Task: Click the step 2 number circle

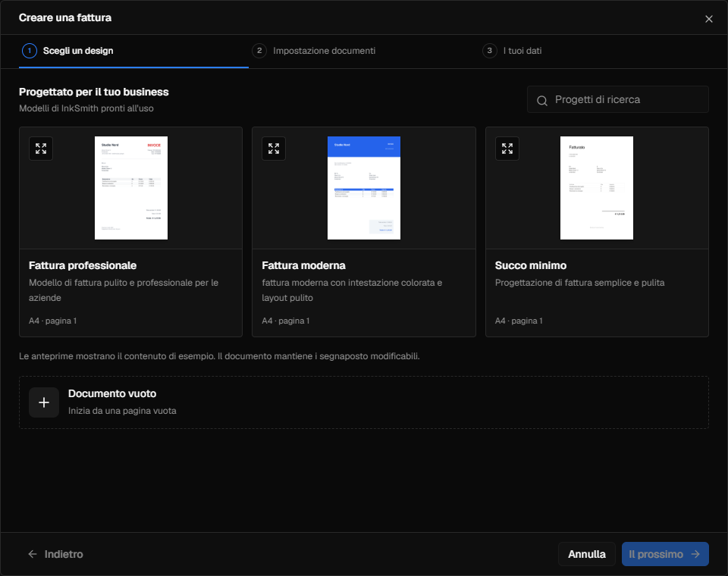Action: point(259,51)
